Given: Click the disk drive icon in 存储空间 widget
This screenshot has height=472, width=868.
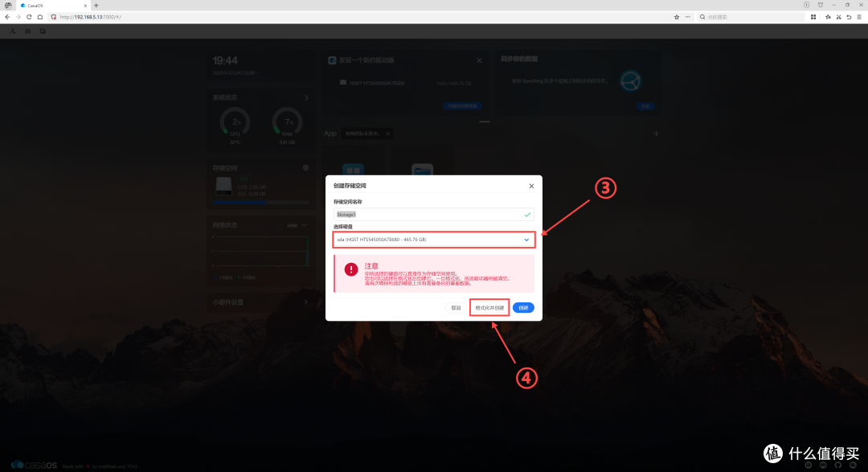Looking at the screenshot, I should pos(223,186).
